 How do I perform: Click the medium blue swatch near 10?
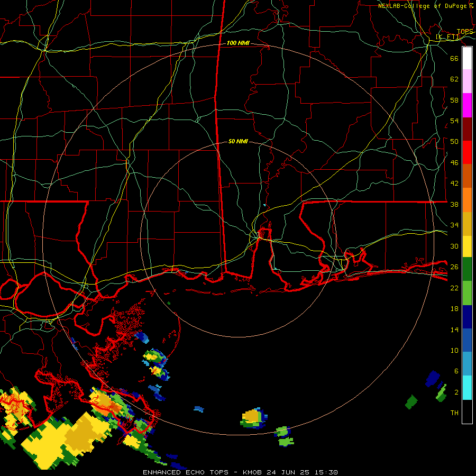467,340
